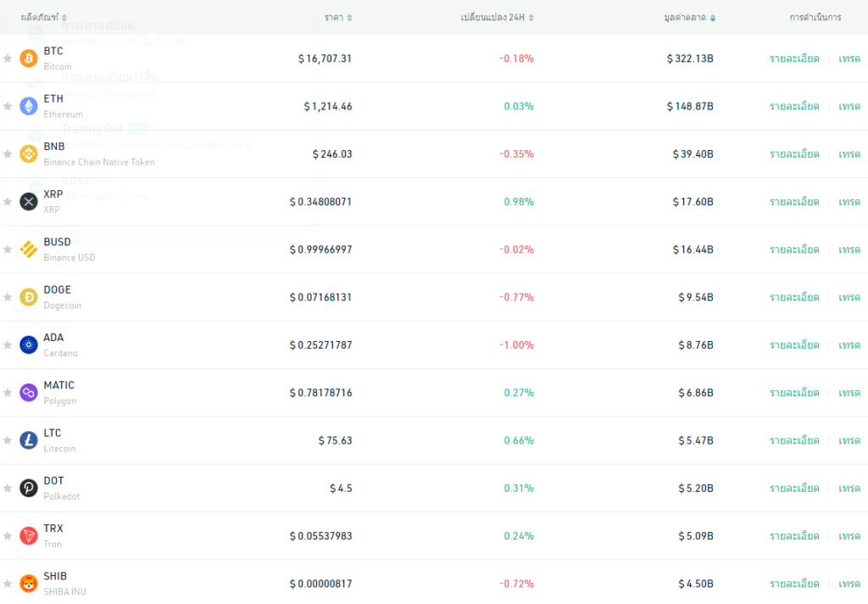The image size is (868, 604).
Task: Toggle the DOT favorite star
Action: [8, 488]
